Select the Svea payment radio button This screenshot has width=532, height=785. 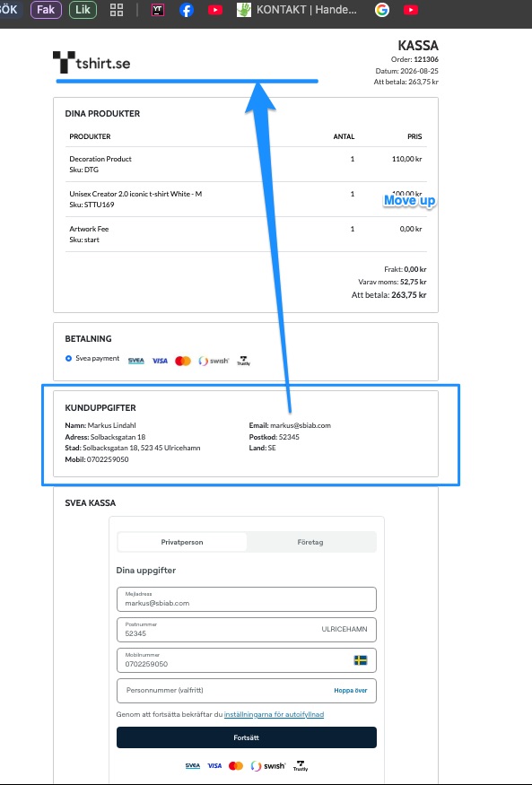pyautogui.click(x=68, y=359)
